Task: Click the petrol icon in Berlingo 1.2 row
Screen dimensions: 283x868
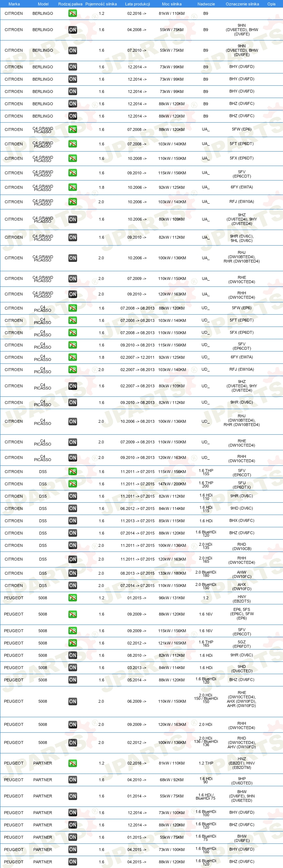Action: click(73, 13)
